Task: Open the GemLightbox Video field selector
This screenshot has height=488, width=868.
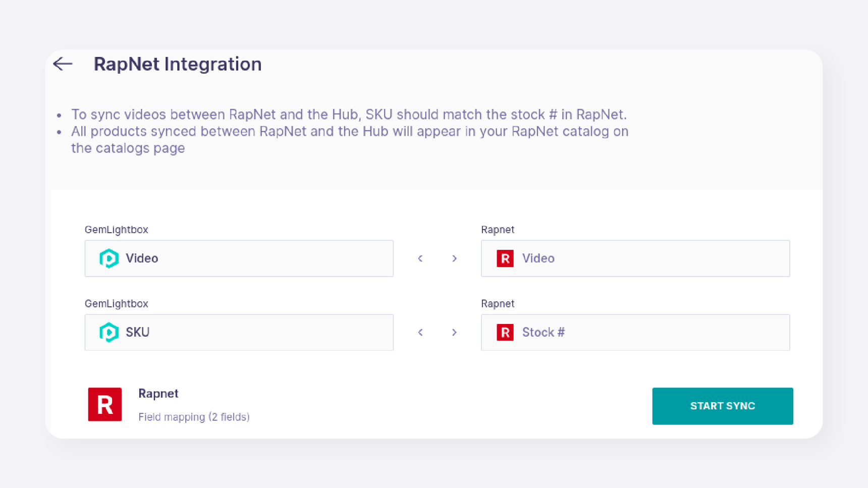Action: [239, 258]
